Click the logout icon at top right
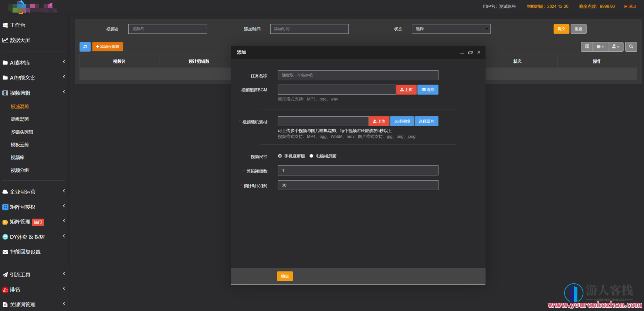This screenshot has height=311, width=644. (x=626, y=7)
